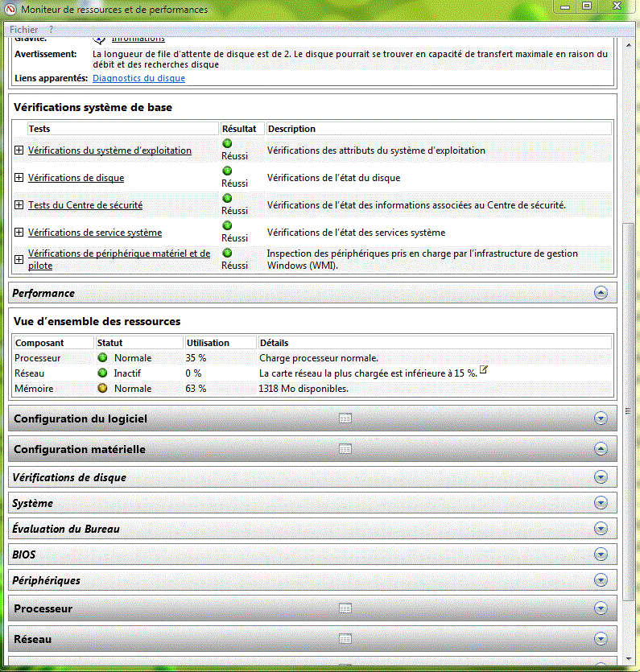
Task: Expand Vérifications du système d'exploitation plus box
Action: click(19, 150)
